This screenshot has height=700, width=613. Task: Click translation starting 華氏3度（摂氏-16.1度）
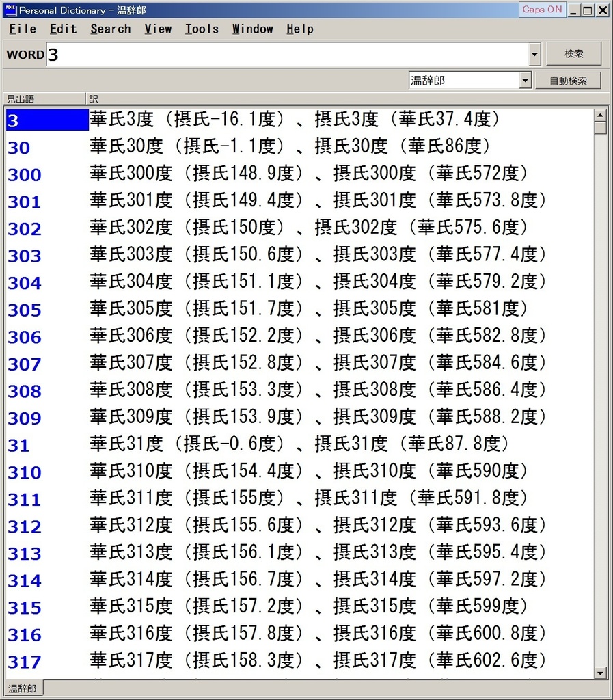pos(295,119)
